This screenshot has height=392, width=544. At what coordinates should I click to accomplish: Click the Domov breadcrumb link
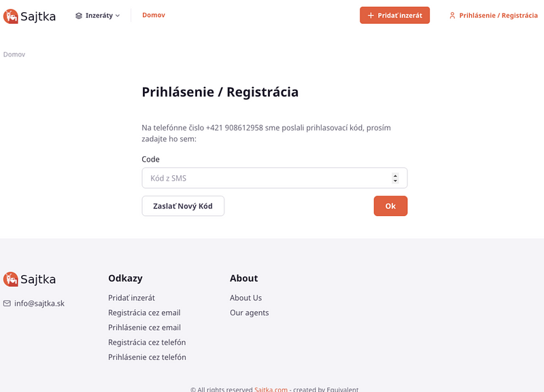[x=14, y=54]
